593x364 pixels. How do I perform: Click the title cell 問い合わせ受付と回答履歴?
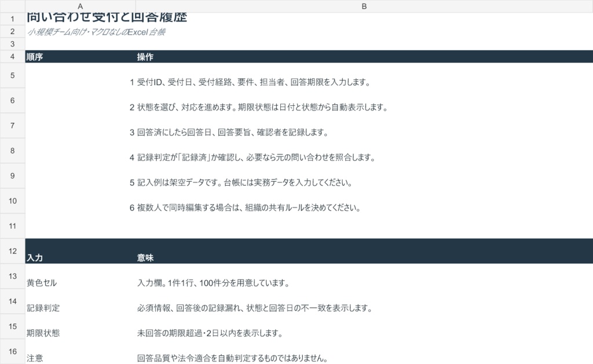click(x=107, y=17)
